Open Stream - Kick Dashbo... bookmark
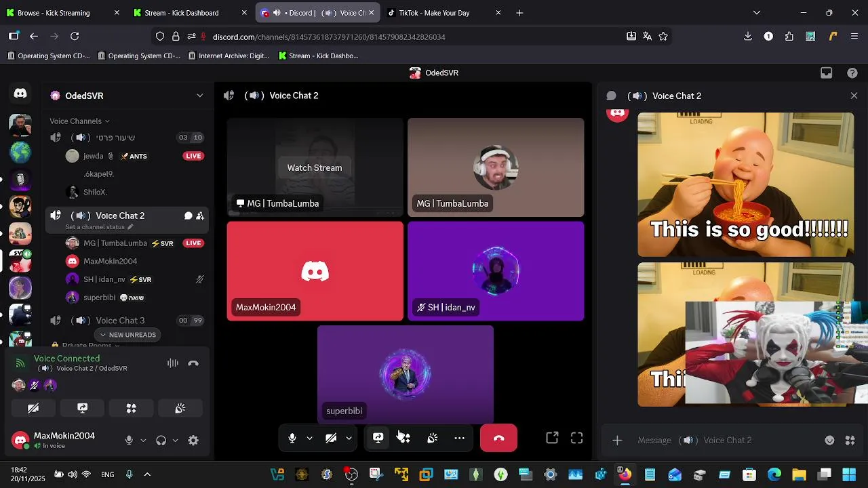 (x=318, y=56)
